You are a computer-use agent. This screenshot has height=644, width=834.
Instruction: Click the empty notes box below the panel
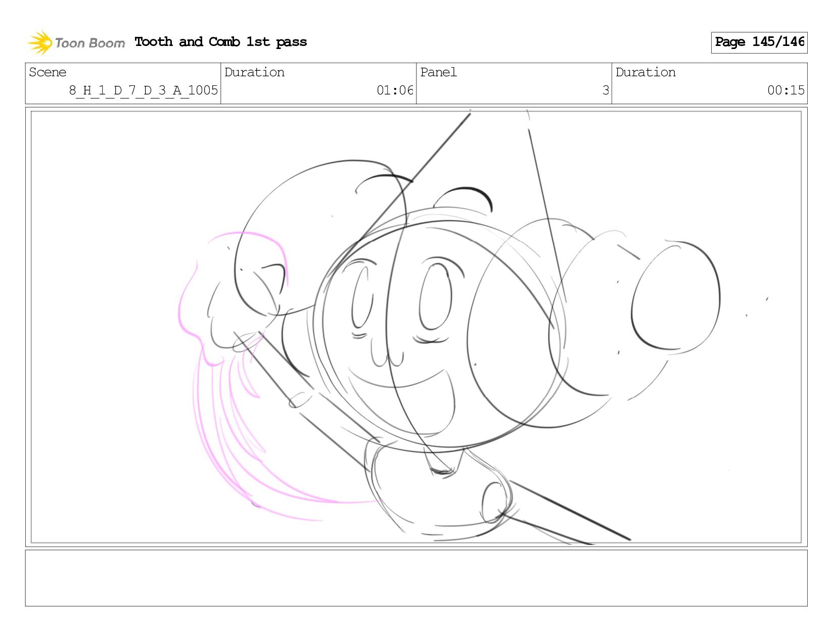pos(416,578)
